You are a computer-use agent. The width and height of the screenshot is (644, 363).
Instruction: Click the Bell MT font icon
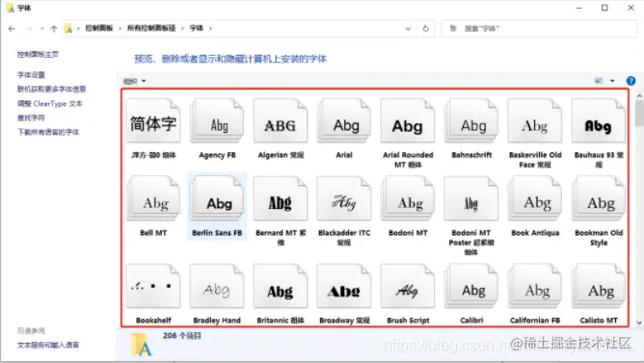coord(153,198)
